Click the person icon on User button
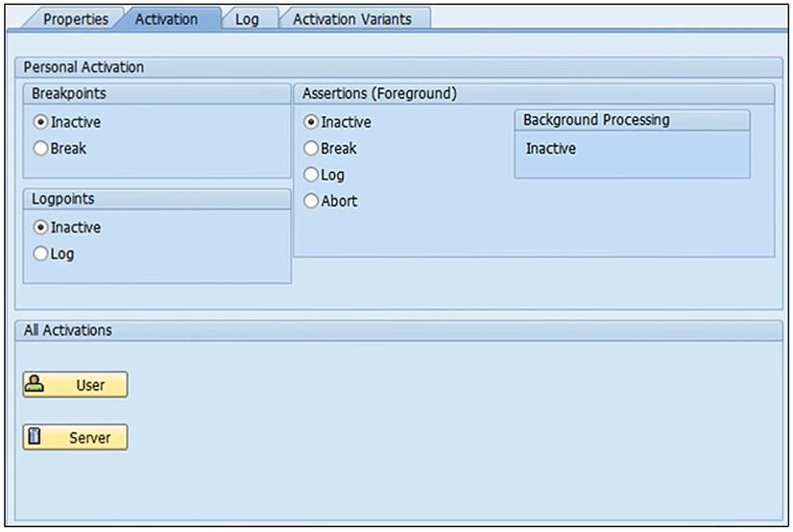The image size is (793, 532). [36, 384]
